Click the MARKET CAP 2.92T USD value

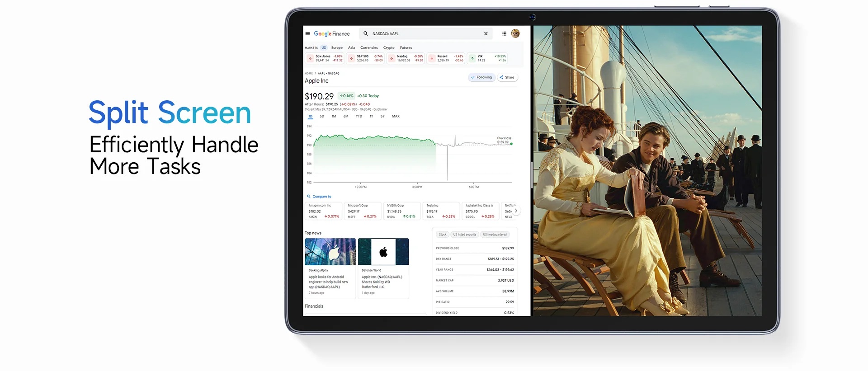pos(506,281)
